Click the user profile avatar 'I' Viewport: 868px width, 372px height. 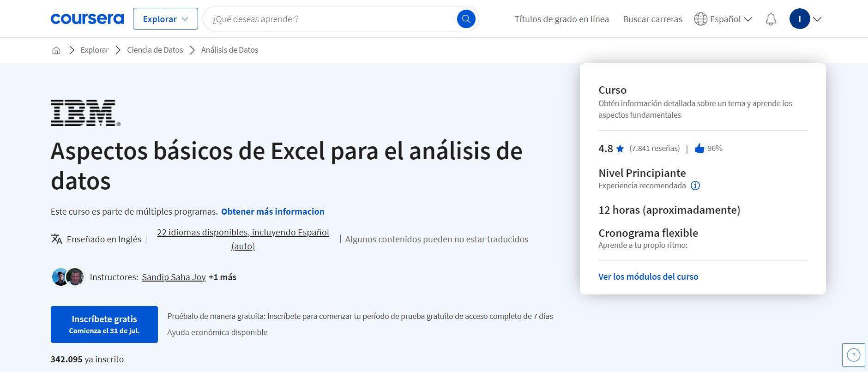click(x=800, y=19)
